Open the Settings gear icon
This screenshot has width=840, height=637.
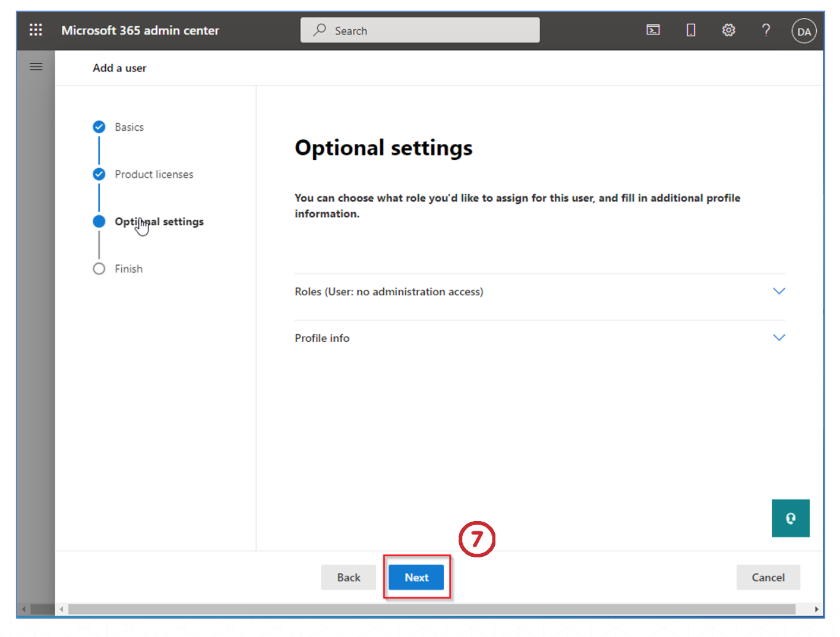click(x=728, y=30)
